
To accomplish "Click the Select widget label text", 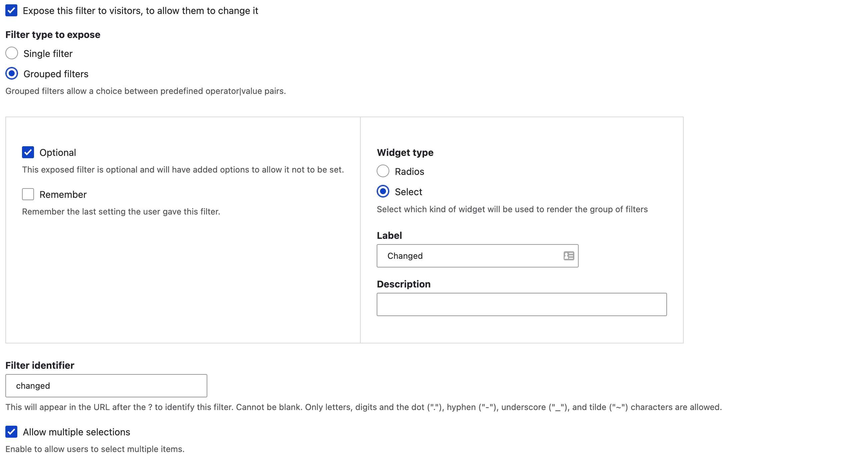I will [x=408, y=192].
